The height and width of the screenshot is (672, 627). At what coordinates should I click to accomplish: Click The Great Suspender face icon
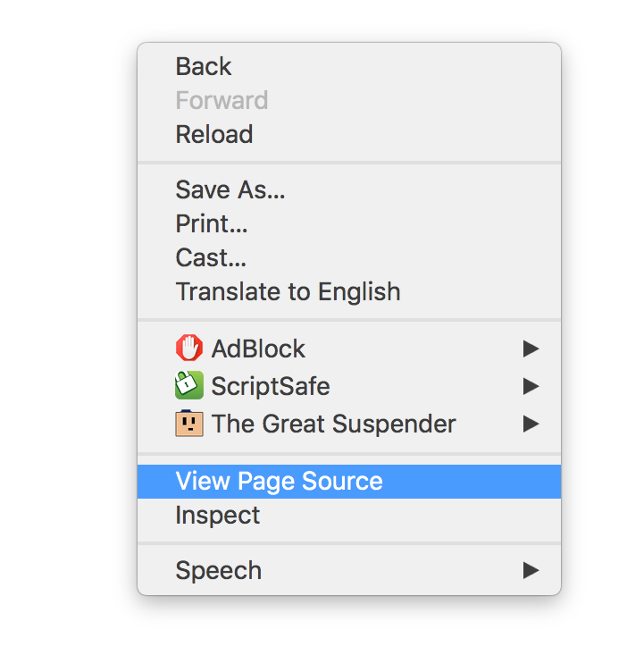pos(189,424)
